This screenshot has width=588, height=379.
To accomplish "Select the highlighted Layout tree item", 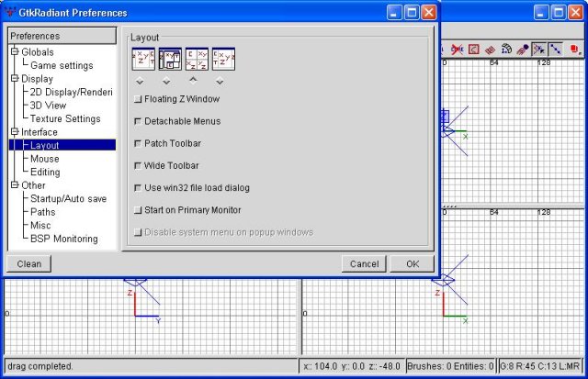I will click(x=45, y=145).
